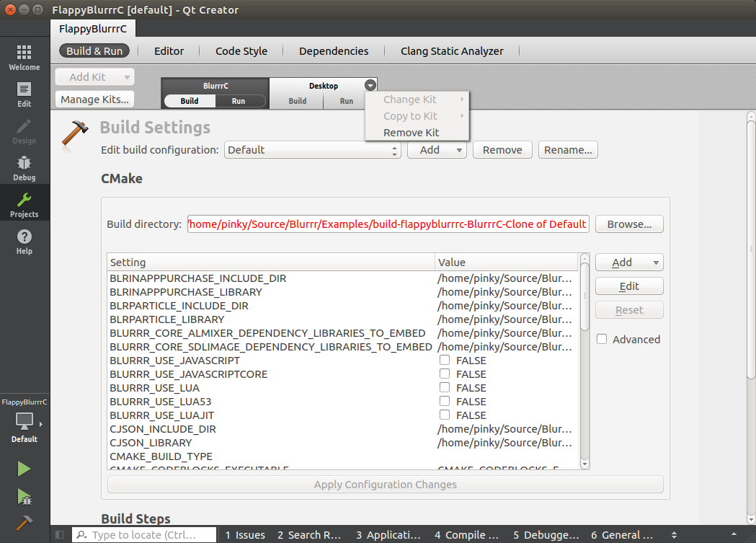This screenshot has width=756, height=543.
Task: Open Debug mode from sidebar
Action: [x=24, y=168]
